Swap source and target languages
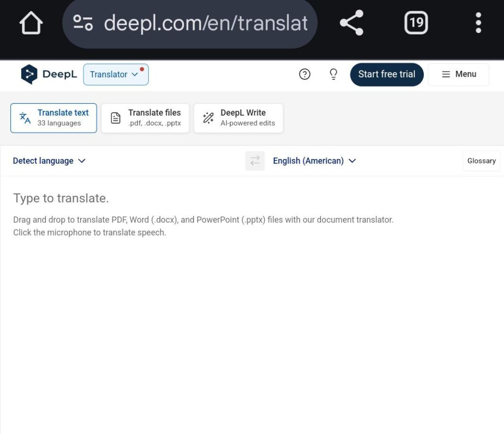Image resolution: width=504 pixels, height=434 pixels. [x=255, y=160]
